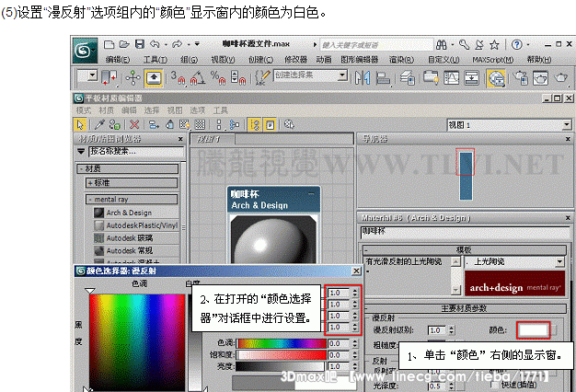The width and height of the screenshot is (576, 392).
Task: Select Arch & Design in material list
Action: point(136,213)
